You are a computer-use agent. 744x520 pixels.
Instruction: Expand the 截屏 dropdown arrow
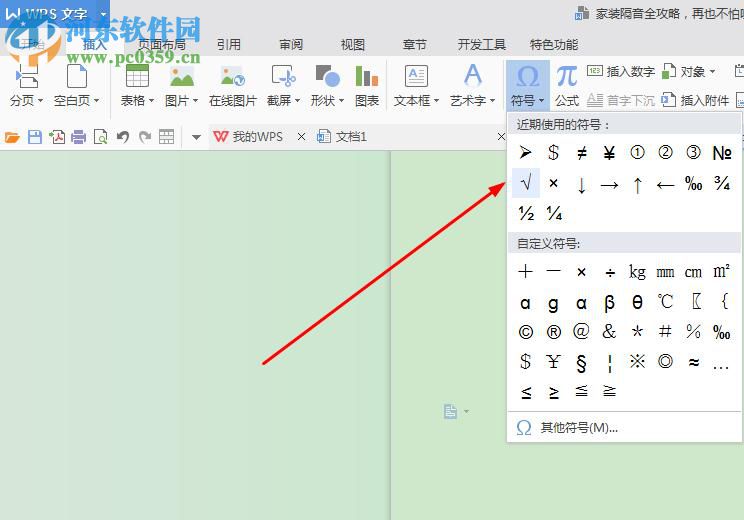298,101
